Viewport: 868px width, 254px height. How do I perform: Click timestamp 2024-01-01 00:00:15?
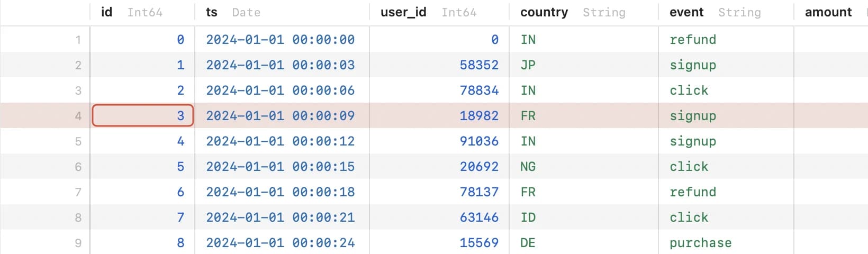[281, 167]
